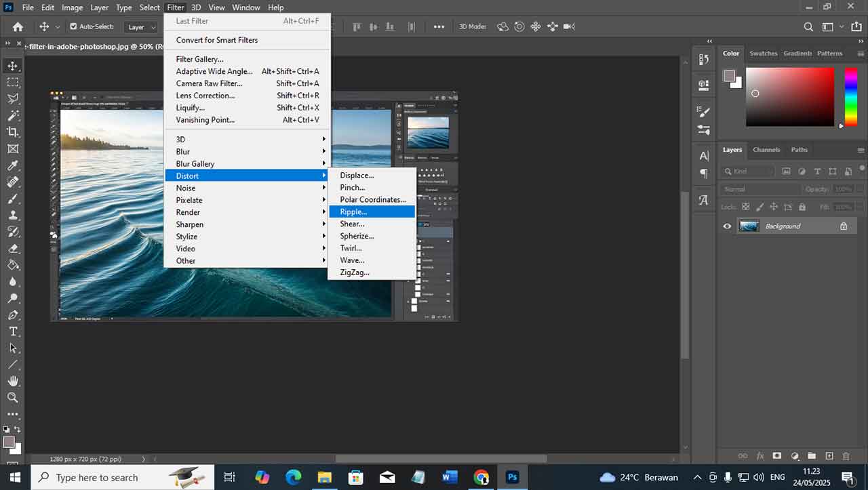This screenshot has height=490, width=868.
Task: Toggle lock transparent pixels
Action: 745,207
